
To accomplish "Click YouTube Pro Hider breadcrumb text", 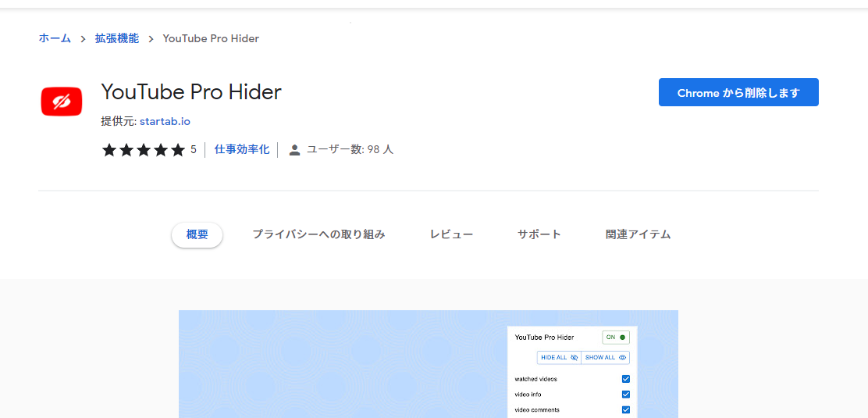I will pos(211,38).
